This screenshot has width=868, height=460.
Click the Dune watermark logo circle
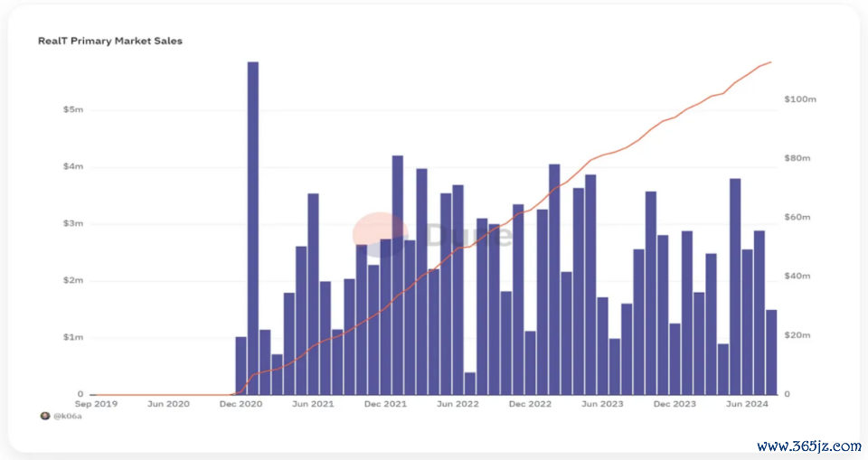pyautogui.click(x=380, y=234)
